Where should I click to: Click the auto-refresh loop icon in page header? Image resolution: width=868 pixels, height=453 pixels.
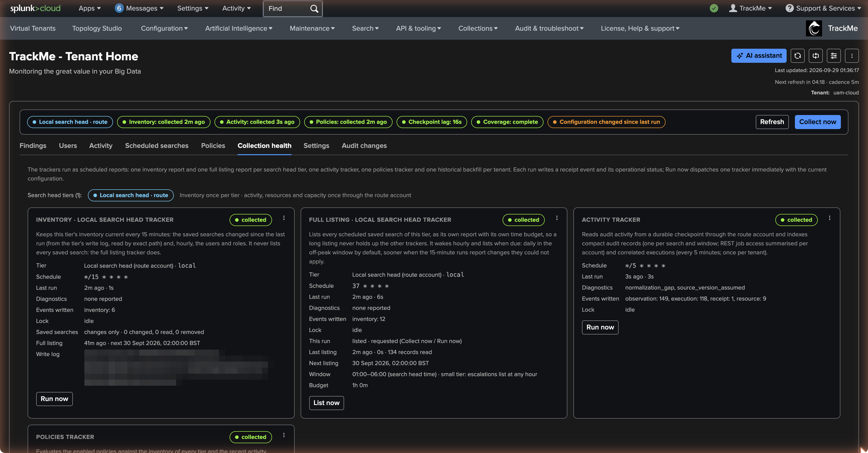[816, 55]
